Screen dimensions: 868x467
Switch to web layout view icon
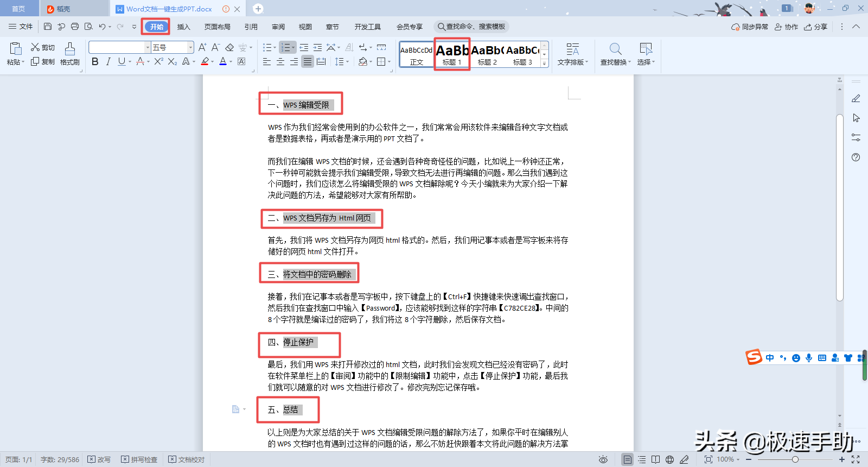(x=670, y=459)
